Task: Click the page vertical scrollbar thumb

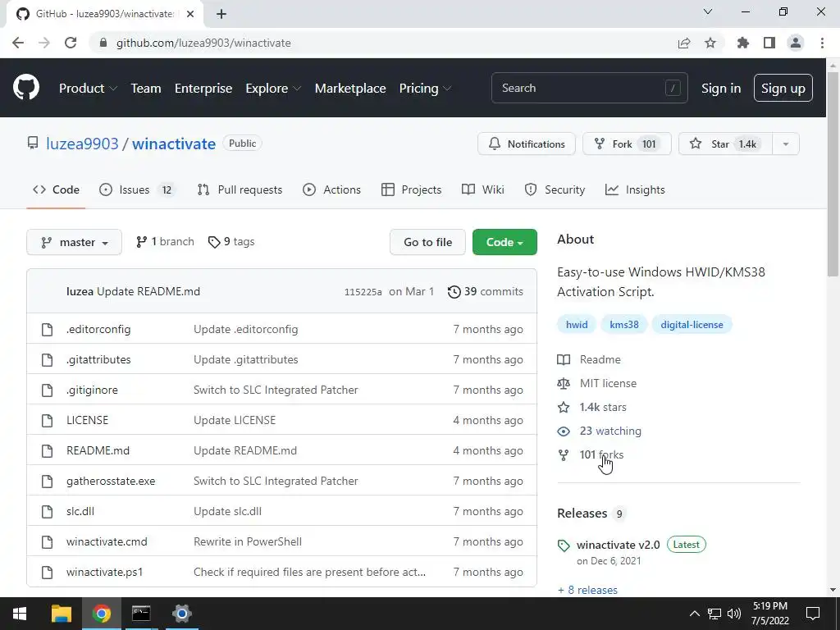Action: pos(833,176)
